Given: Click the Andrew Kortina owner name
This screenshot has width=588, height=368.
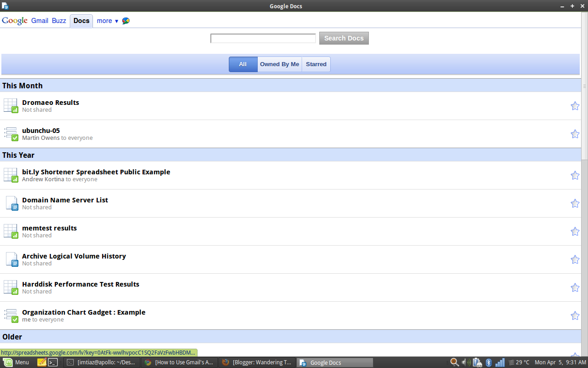Looking at the screenshot, I should point(43,179).
